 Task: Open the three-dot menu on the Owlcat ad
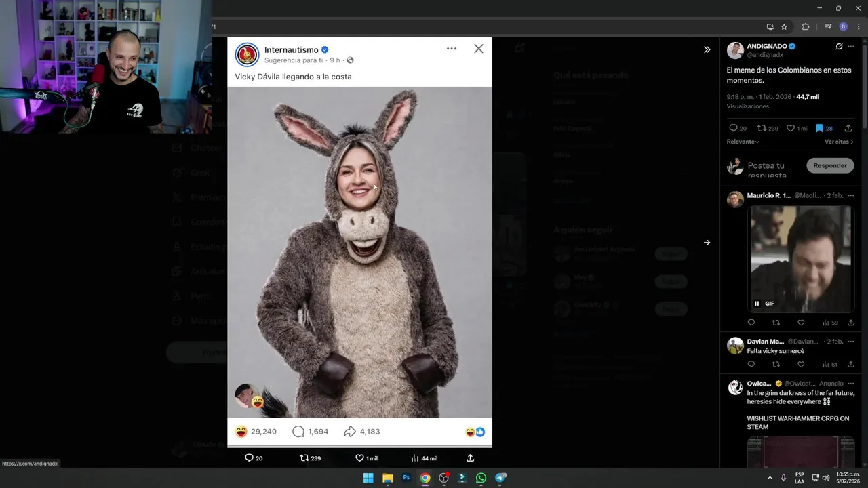click(x=851, y=384)
